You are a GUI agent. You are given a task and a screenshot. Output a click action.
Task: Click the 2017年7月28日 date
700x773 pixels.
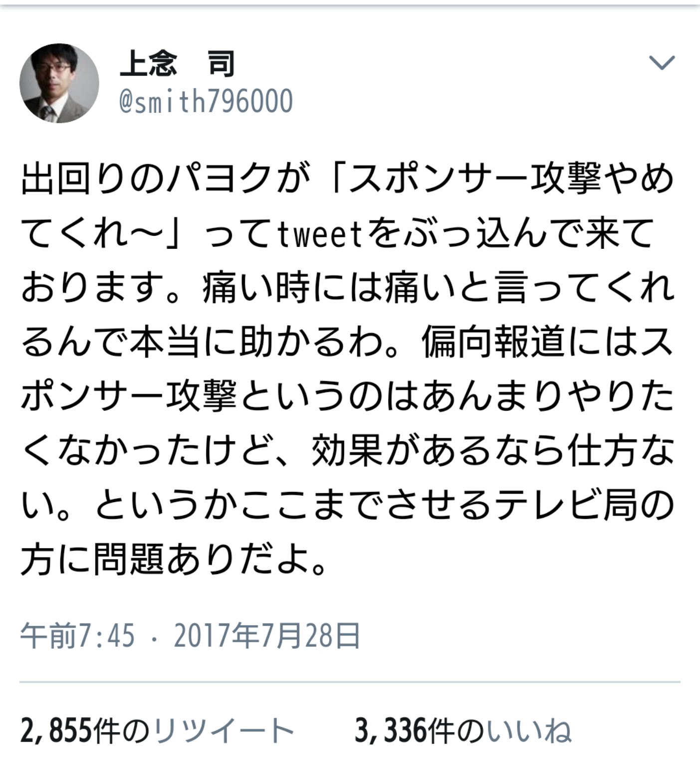click(267, 635)
